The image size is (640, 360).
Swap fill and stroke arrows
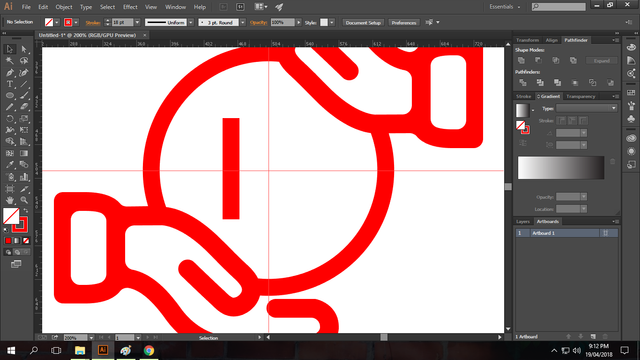(x=26, y=210)
